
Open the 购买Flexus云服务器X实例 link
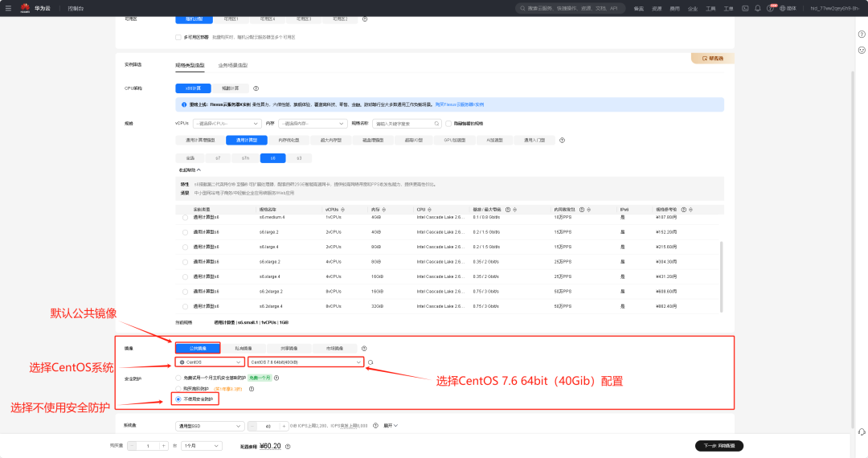tap(460, 104)
